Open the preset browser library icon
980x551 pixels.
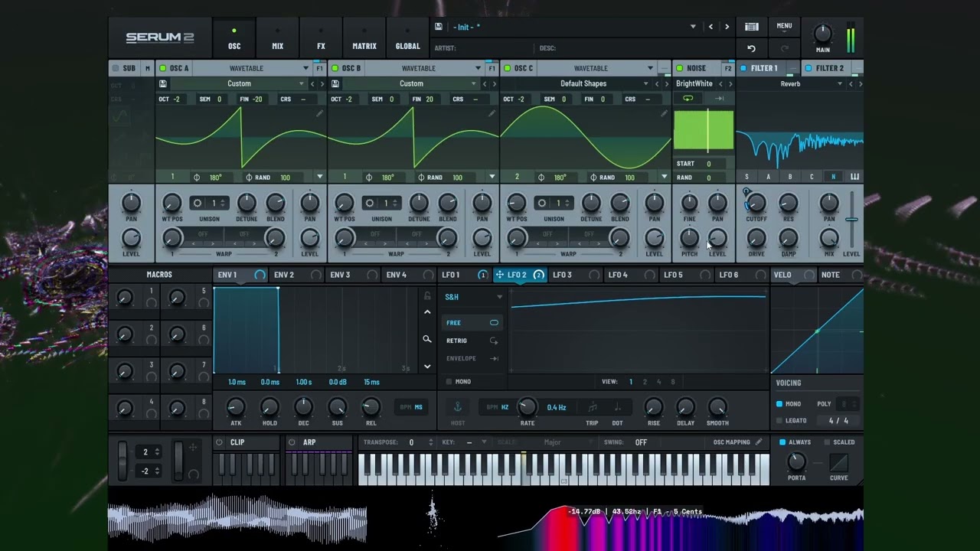click(x=752, y=27)
